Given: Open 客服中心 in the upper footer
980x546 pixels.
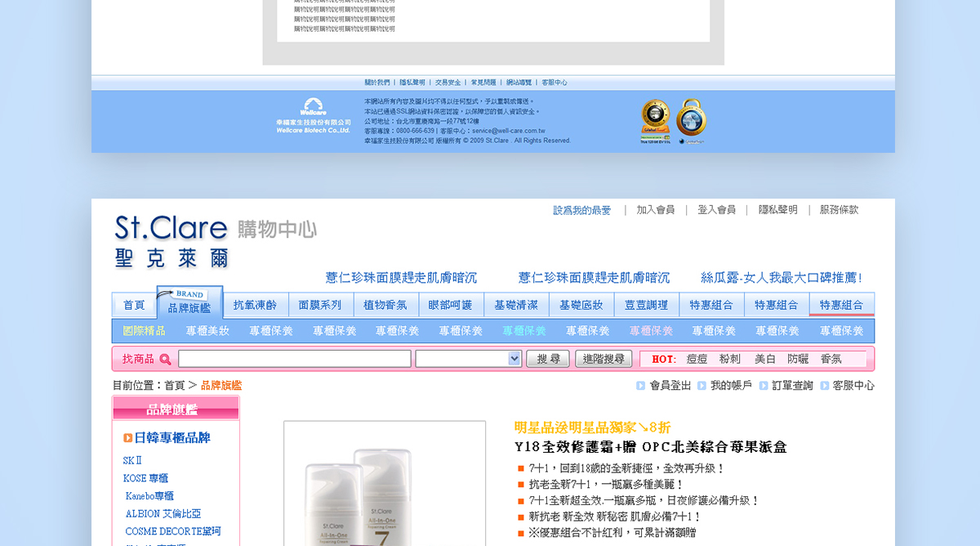Looking at the screenshot, I should tap(555, 83).
